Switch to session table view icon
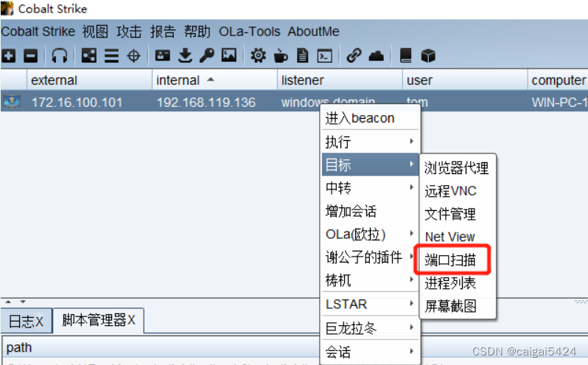Screen dimensions: 588x365 point(111,56)
